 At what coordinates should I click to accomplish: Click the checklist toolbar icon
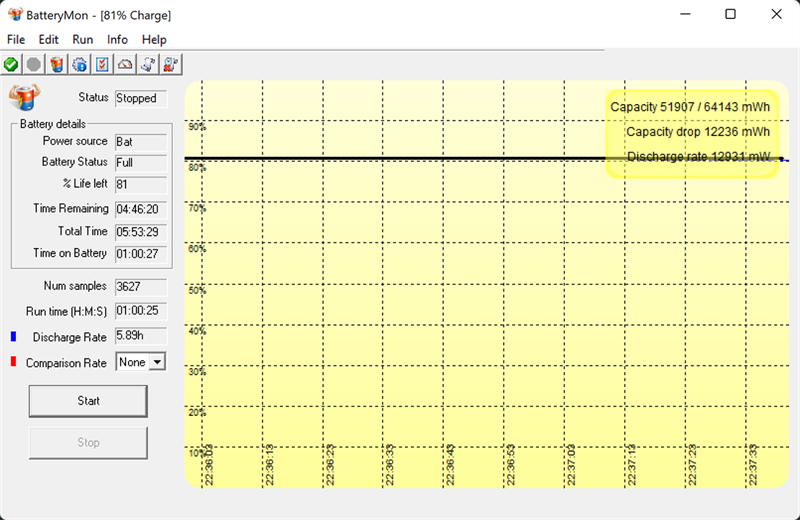(102, 64)
